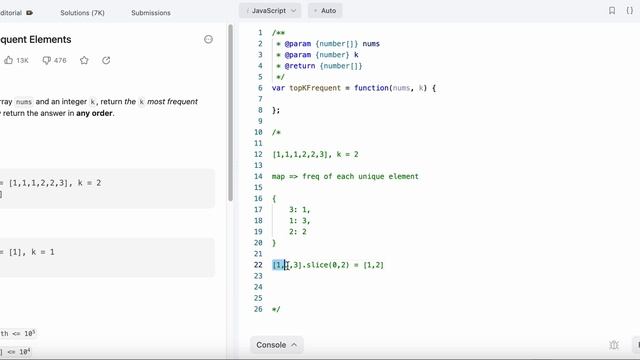Click the '2: 2' entry on line 19
The height and width of the screenshot is (360, 640).
coord(298,231)
